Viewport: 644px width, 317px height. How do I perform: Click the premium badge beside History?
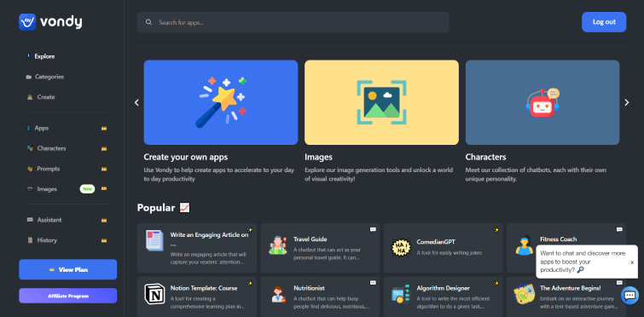104,240
